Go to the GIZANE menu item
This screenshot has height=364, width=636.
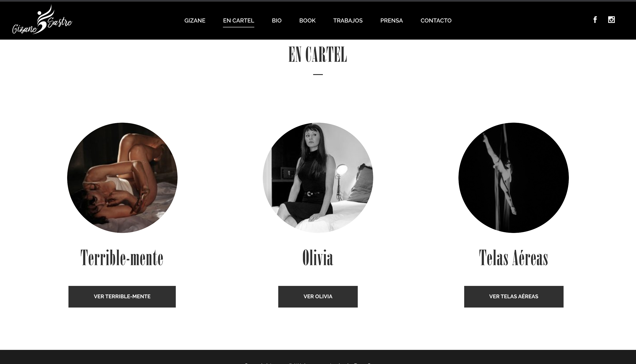pos(195,21)
